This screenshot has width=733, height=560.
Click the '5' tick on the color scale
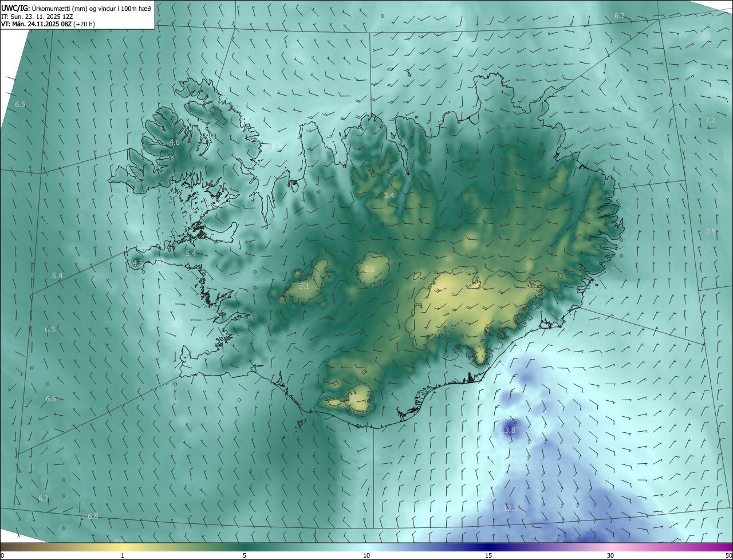point(245,555)
